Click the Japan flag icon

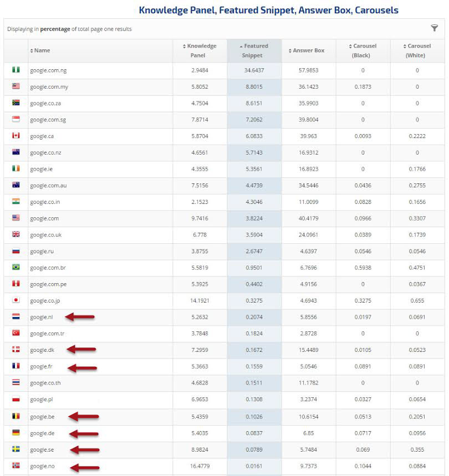pyautogui.click(x=16, y=300)
